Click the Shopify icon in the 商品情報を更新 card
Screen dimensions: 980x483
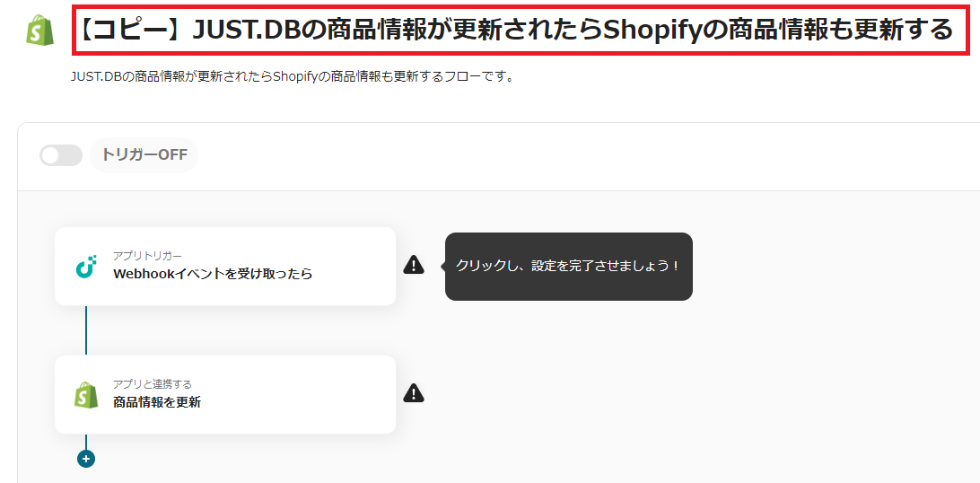click(x=86, y=395)
